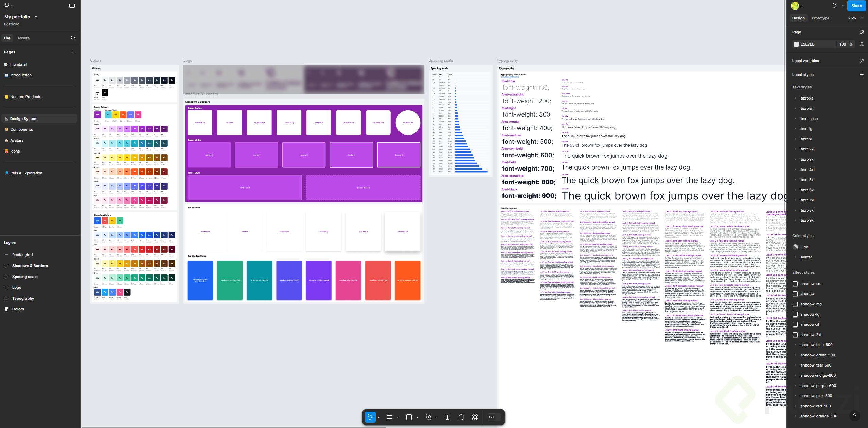Open search in the left panel
This screenshot has width=868, height=428.
tap(73, 38)
